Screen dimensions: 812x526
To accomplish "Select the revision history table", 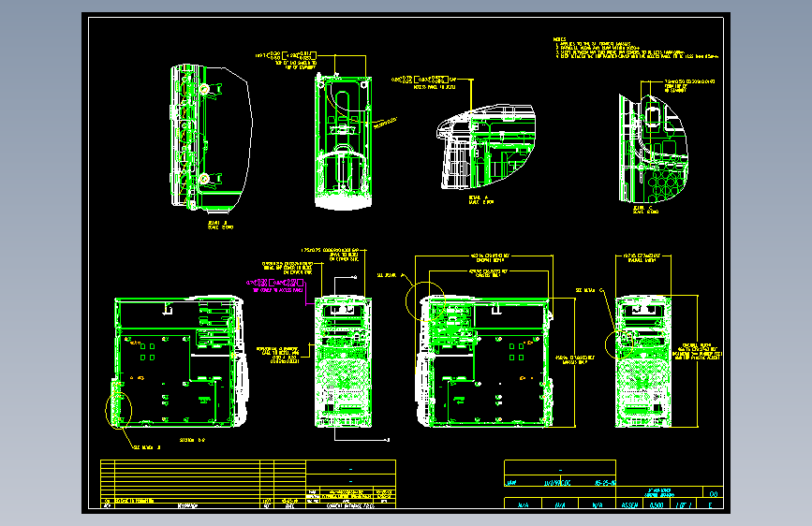I will coord(203,484).
